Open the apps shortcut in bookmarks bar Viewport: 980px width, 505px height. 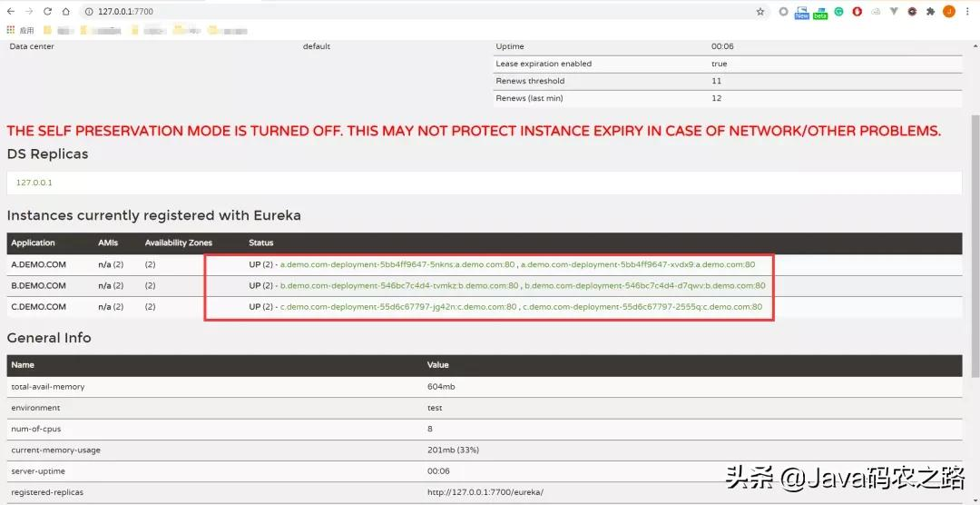[20, 29]
